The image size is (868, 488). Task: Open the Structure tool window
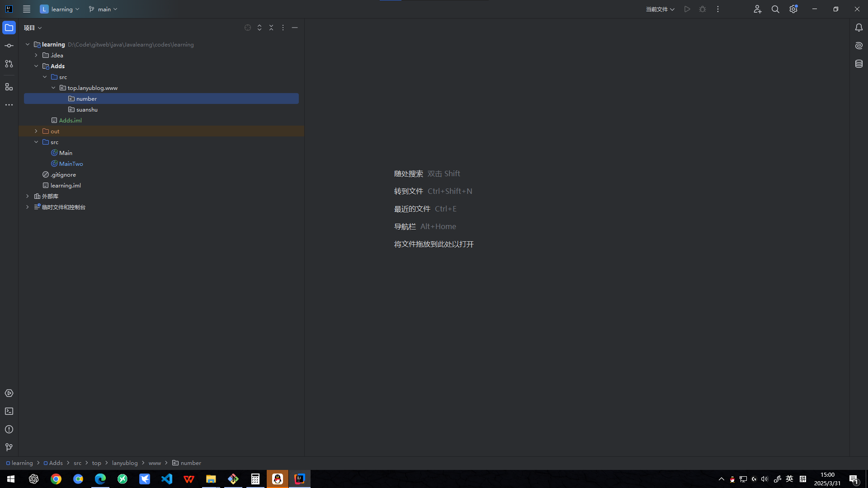click(x=9, y=87)
